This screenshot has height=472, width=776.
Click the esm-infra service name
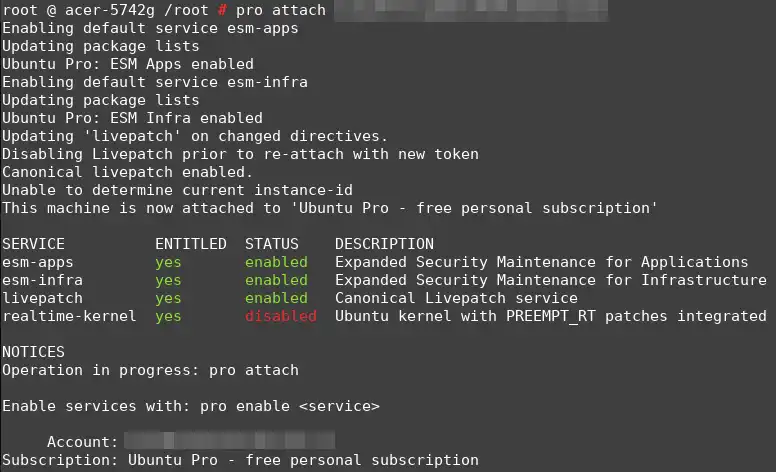42,280
